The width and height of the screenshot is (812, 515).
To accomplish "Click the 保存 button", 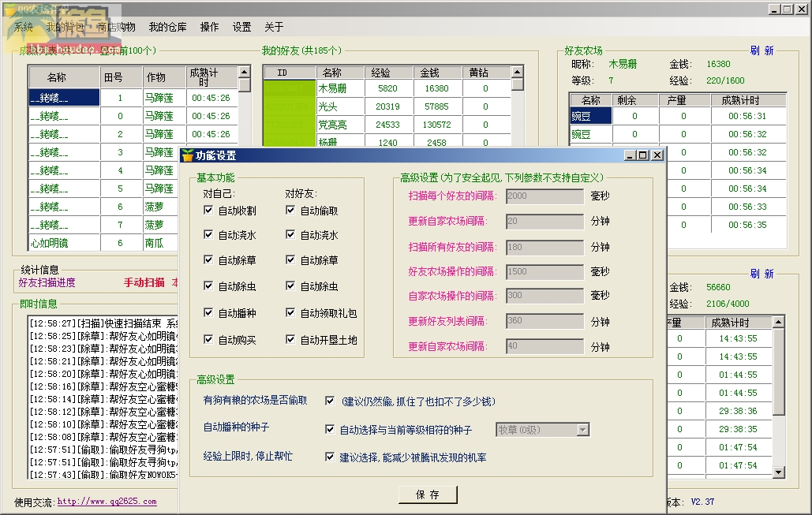I will pos(428,494).
